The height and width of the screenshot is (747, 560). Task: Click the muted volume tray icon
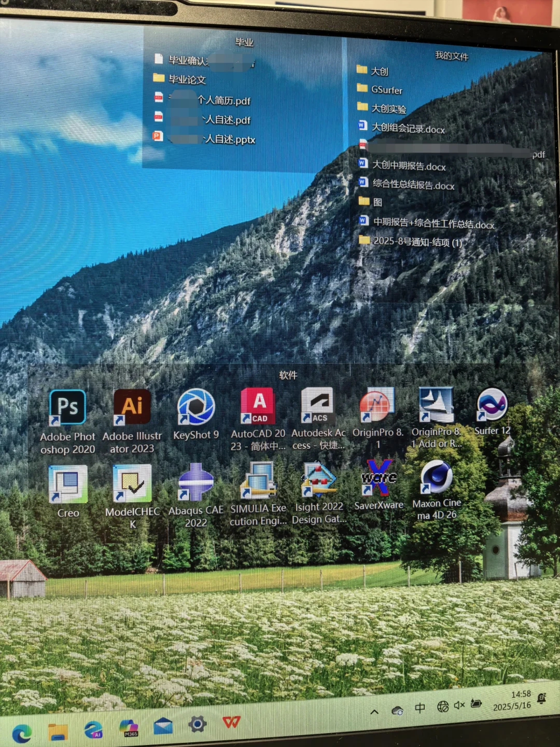tap(459, 706)
